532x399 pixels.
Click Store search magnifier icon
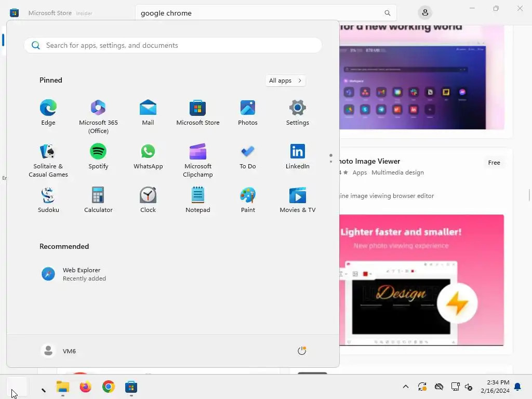(x=387, y=13)
